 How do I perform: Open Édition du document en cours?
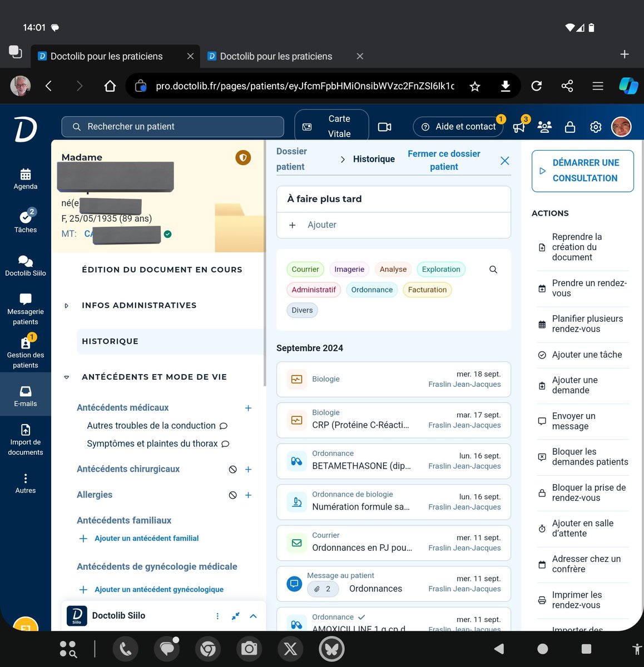(162, 270)
